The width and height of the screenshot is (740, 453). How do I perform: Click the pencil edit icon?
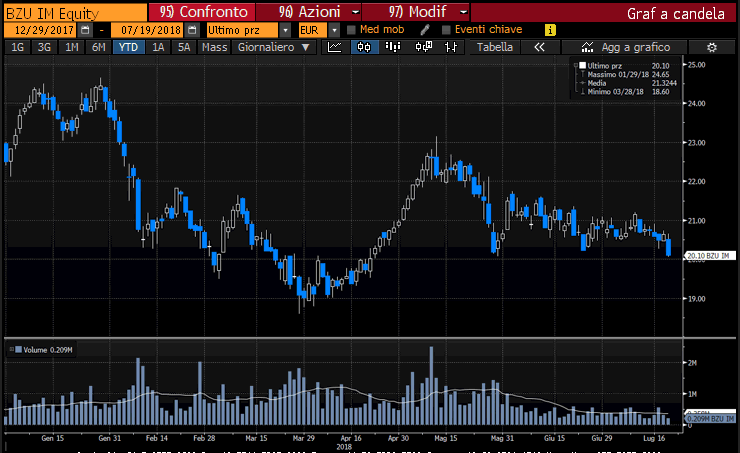point(425,30)
